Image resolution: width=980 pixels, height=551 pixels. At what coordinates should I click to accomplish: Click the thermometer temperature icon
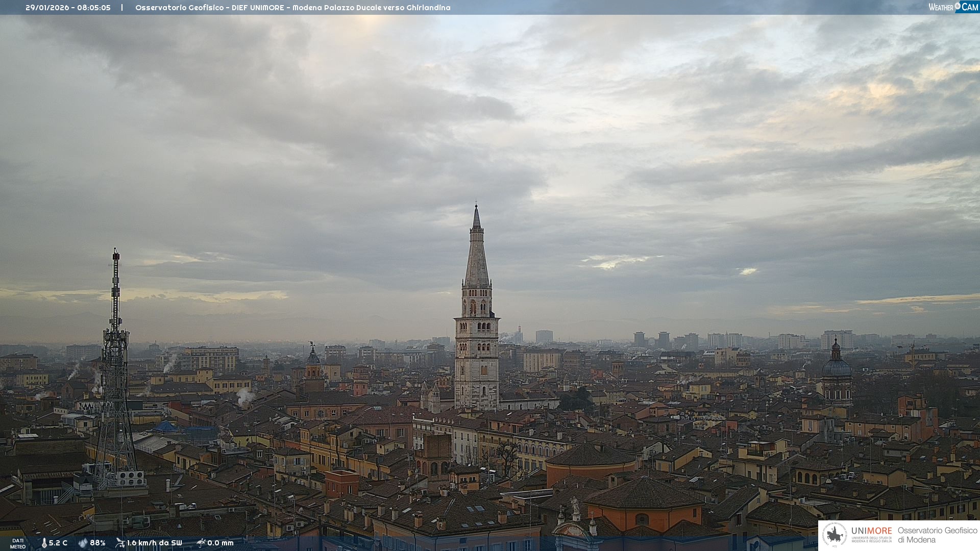[44, 543]
